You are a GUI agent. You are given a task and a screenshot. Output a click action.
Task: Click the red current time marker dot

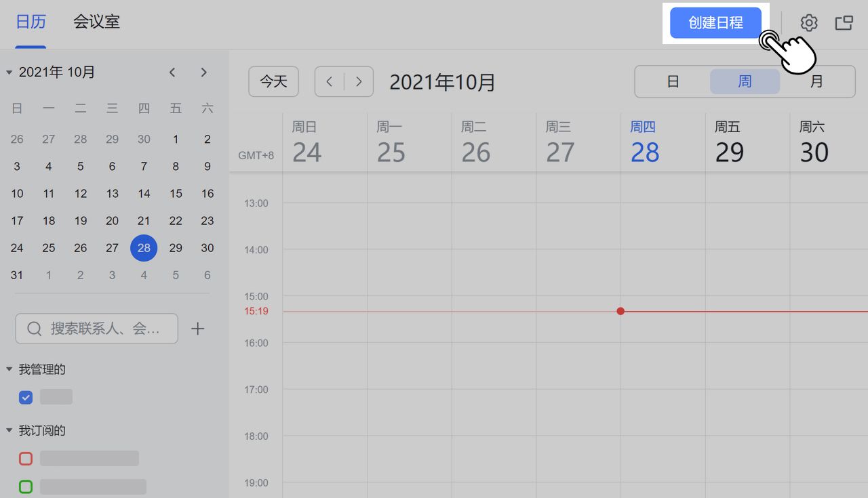(x=620, y=311)
